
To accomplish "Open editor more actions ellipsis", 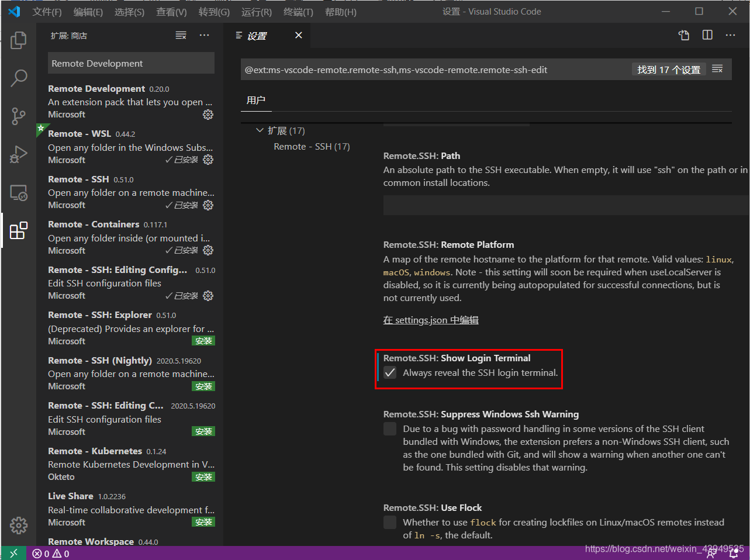I will pyautogui.click(x=730, y=35).
